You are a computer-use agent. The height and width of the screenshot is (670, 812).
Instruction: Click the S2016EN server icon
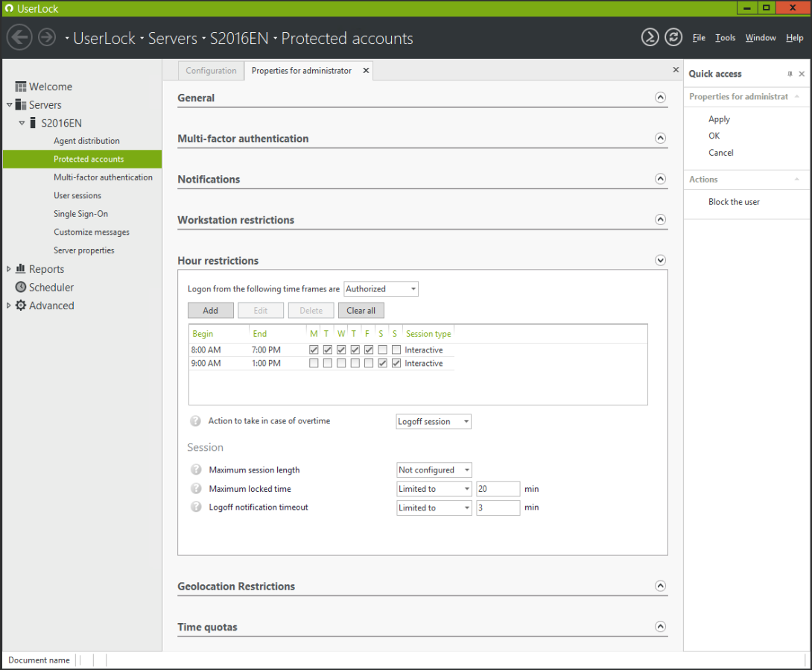(33, 123)
